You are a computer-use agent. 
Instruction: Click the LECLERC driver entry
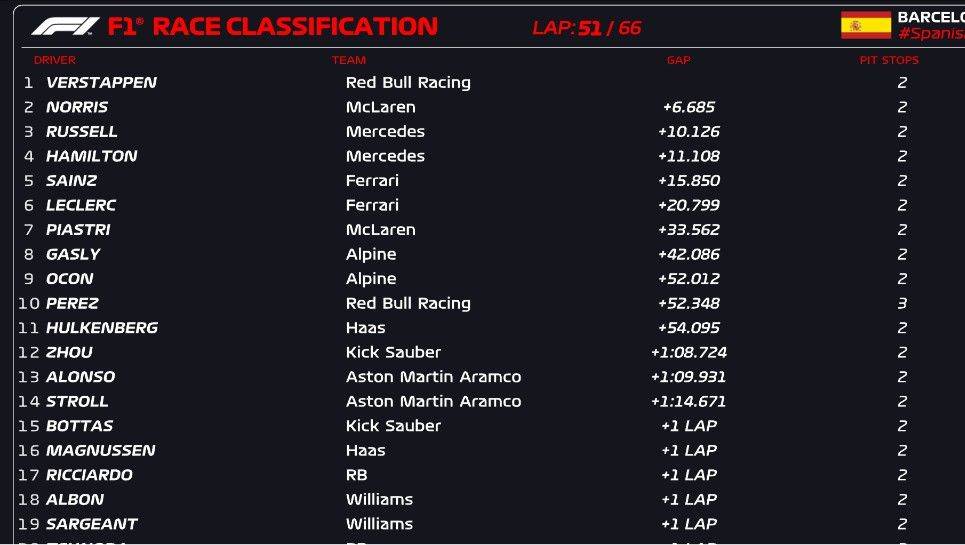point(81,205)
